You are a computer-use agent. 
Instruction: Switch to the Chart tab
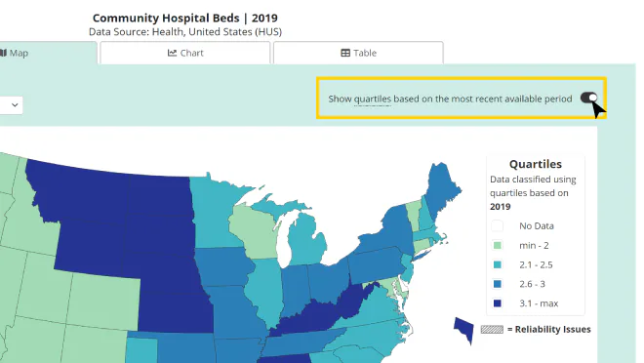coord(185,53)
